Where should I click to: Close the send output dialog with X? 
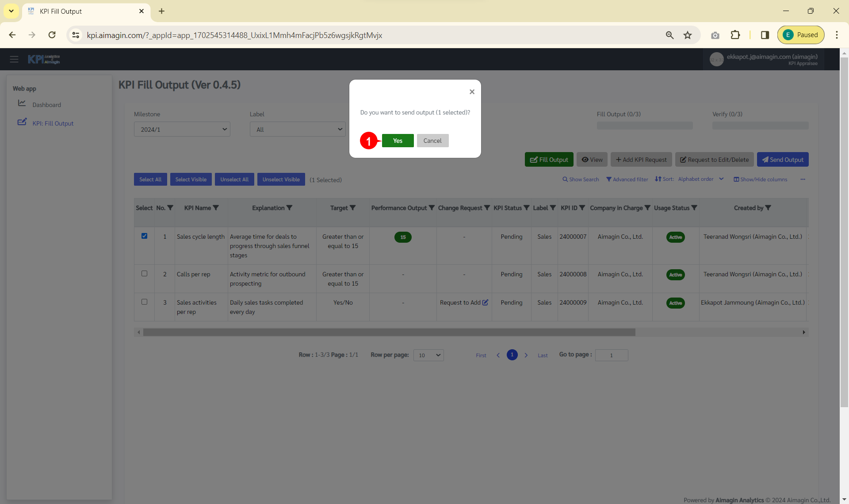click(472, 92)
